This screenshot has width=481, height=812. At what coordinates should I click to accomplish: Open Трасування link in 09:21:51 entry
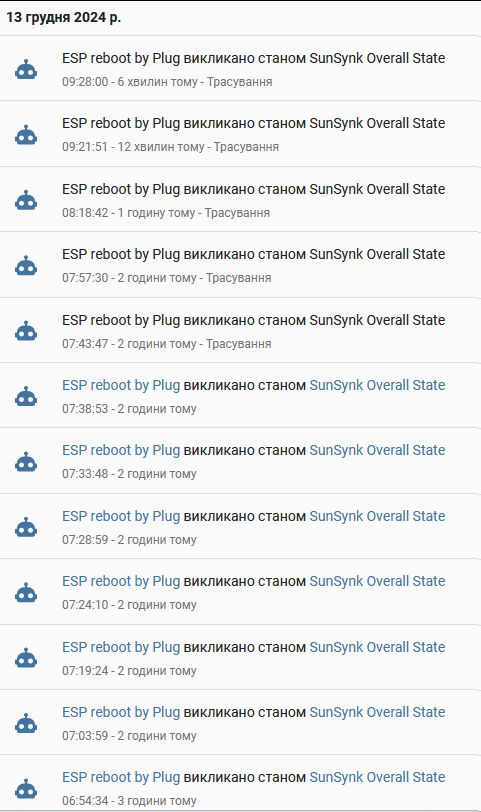[246, 147]
